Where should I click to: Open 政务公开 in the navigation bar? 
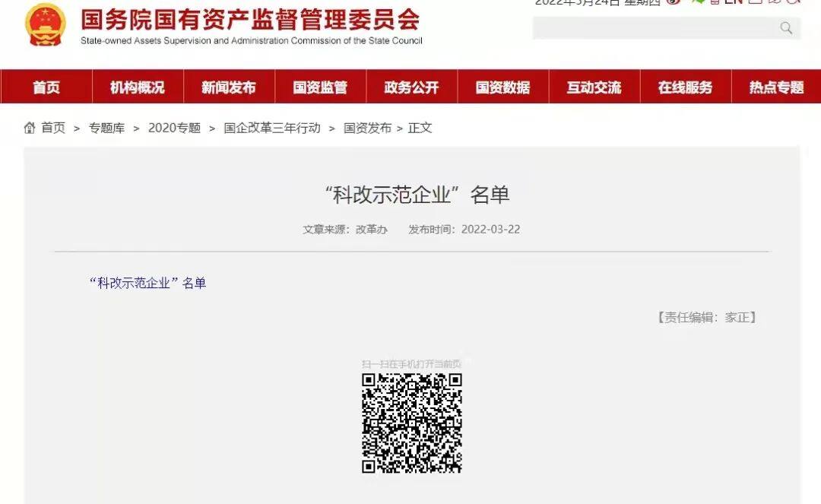pyautogui.click(x=411, y=87)
